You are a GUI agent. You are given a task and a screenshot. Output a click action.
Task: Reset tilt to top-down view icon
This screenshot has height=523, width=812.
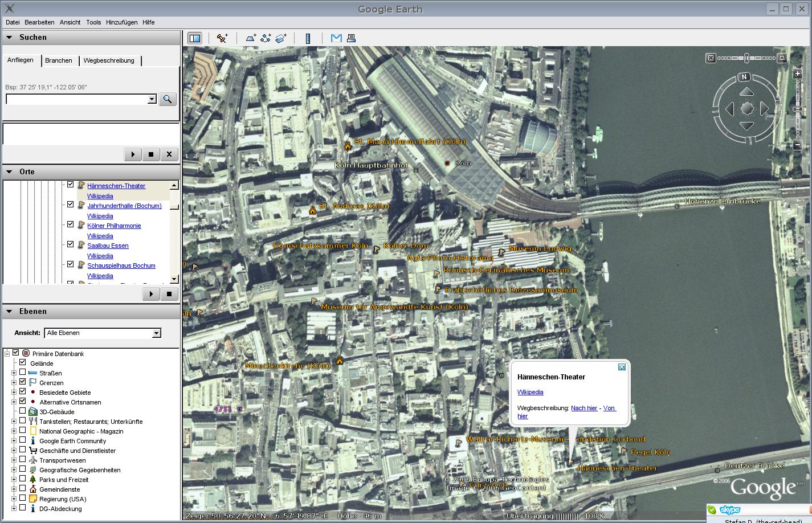click(711, 58)
